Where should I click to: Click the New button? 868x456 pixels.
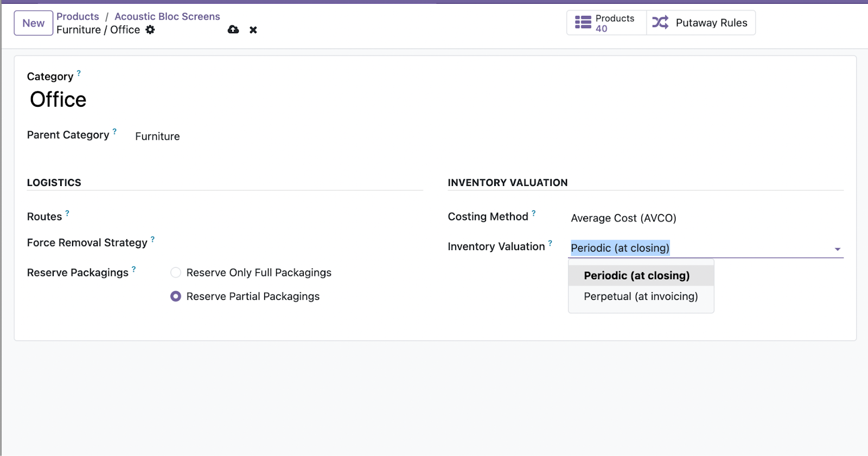click(34, 23)
